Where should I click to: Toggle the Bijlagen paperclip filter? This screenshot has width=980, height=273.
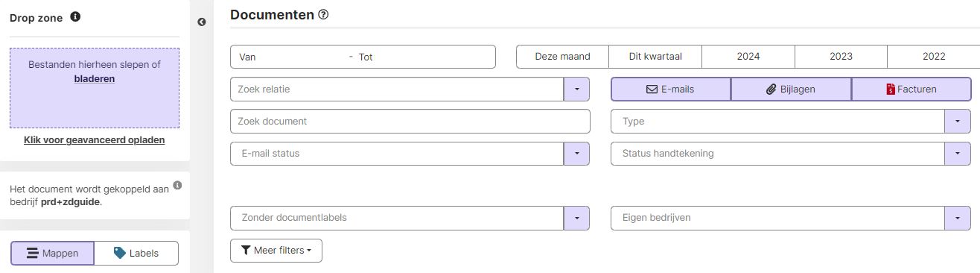pyautogui.click(x=791, y=89)
